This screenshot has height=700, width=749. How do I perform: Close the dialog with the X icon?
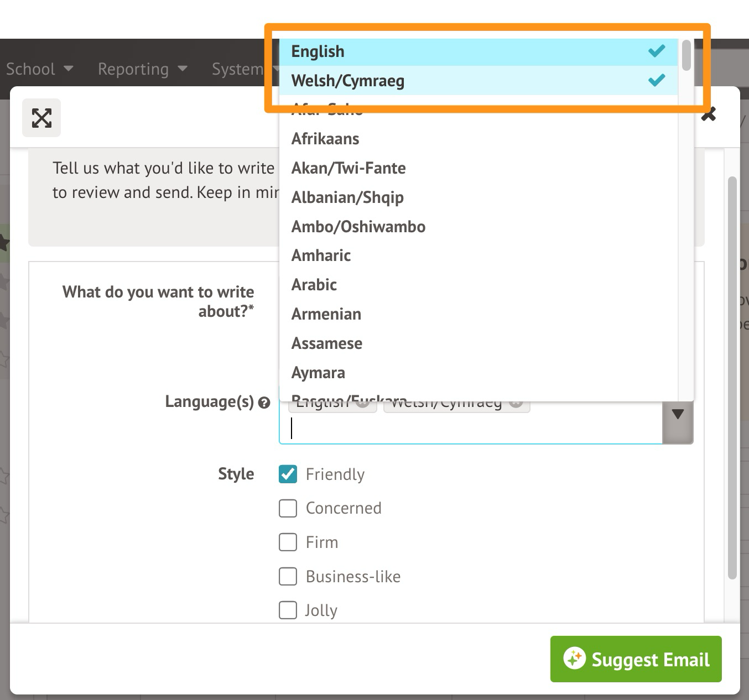tap(709, 114)
